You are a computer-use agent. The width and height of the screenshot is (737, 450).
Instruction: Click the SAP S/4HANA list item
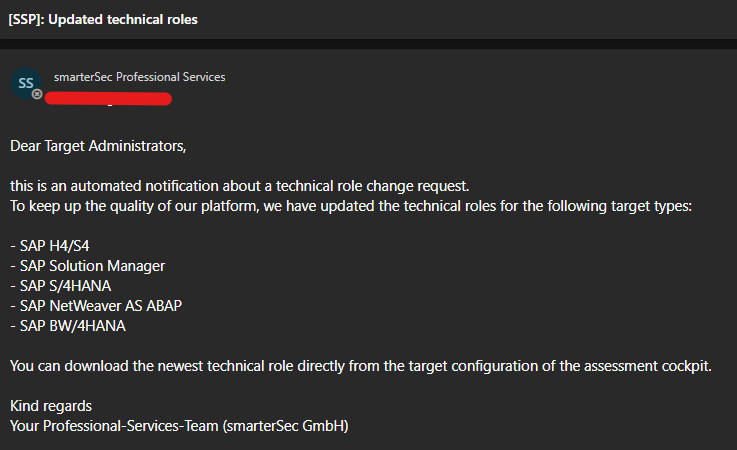point(60,286)
